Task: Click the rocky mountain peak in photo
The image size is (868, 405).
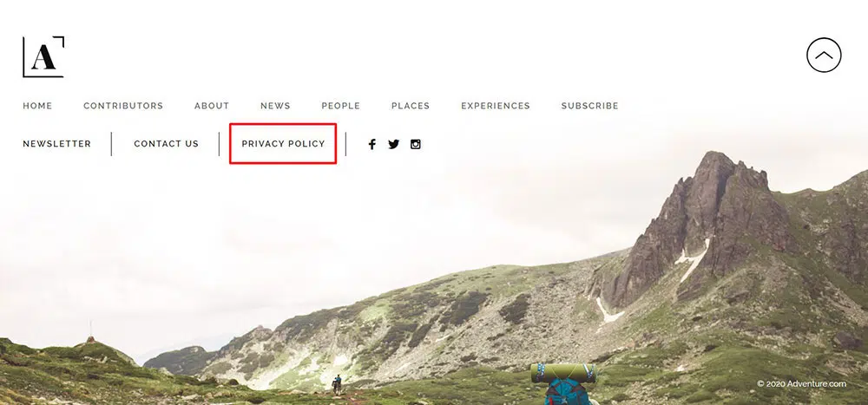Action: [x=714, y=221]
